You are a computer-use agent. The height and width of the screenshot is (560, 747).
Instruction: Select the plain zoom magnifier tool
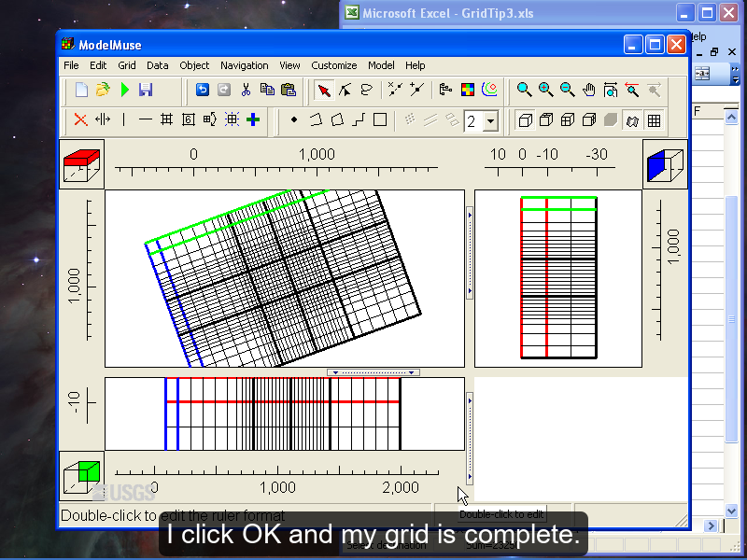[x=525, y=90]
